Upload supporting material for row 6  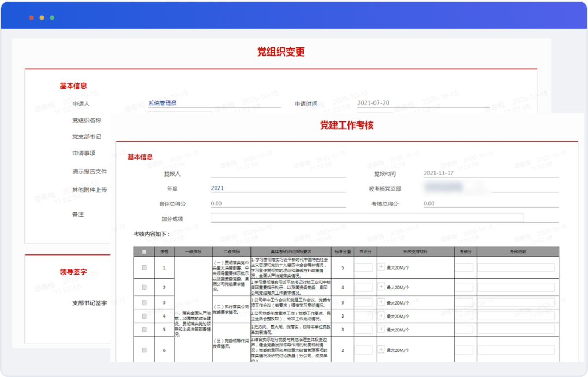point(381,350)
